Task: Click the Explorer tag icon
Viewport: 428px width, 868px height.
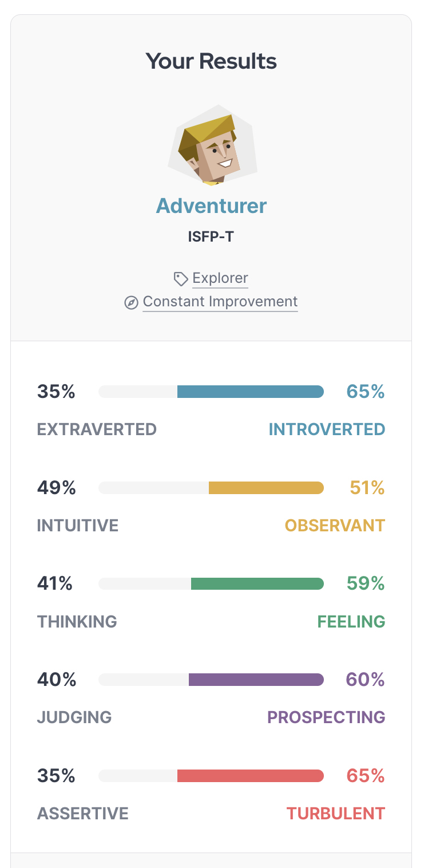Action: click(x=181, y=279)
